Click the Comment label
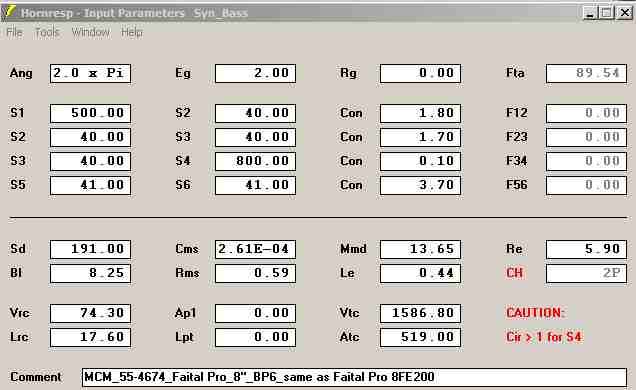This screenshot has height=390, width=636. tap(36, 377)
